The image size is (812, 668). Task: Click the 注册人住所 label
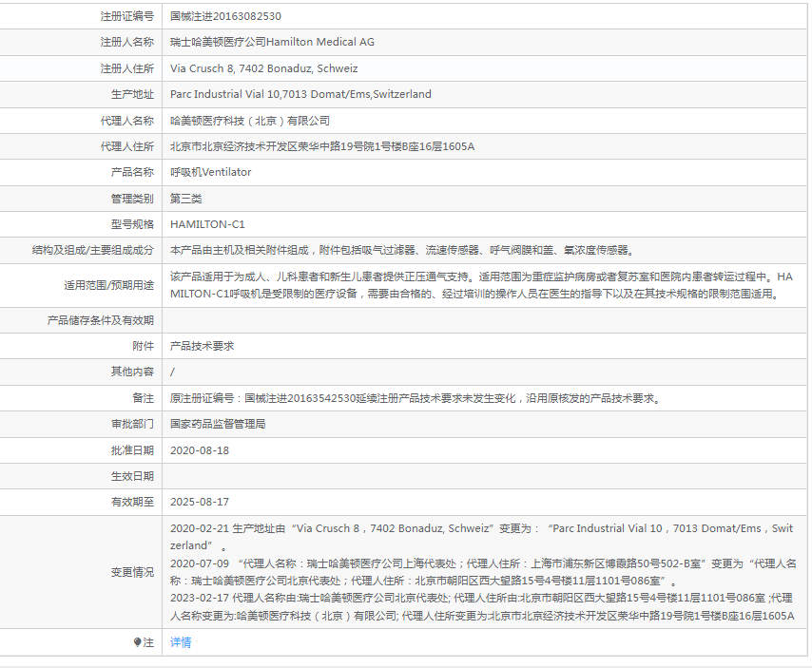click(127, 68)
